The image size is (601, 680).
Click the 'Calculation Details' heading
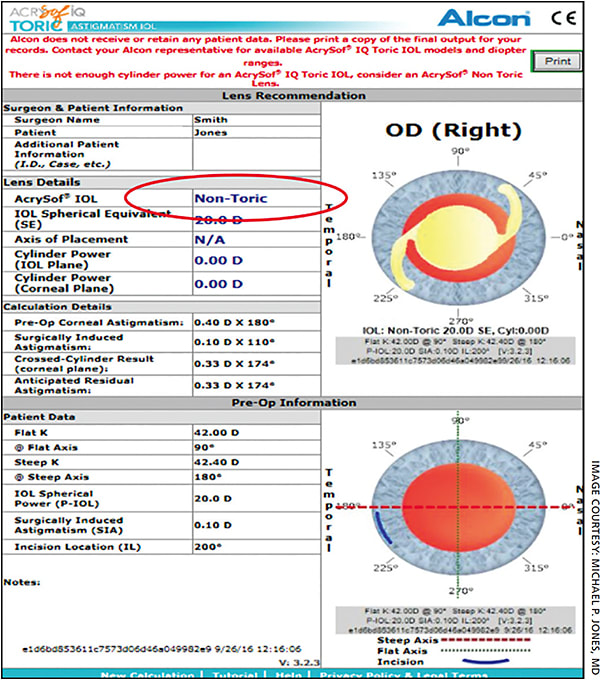coord(57,307)
